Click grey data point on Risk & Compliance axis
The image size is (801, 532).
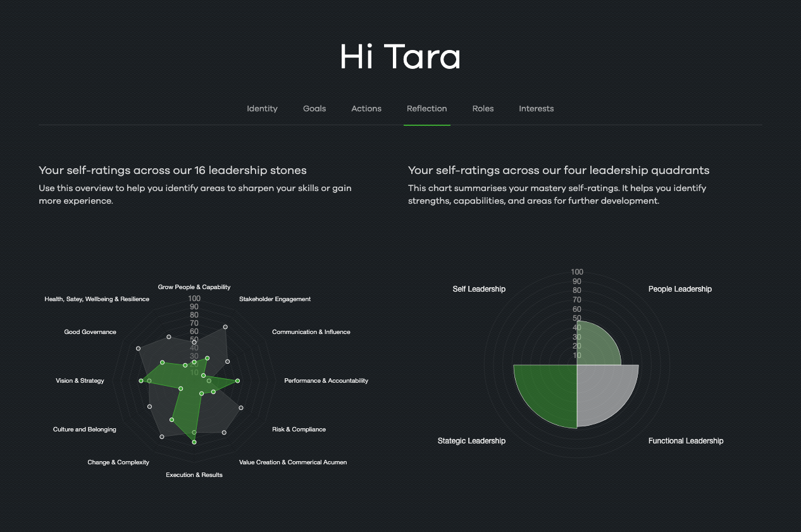(240, 408)
